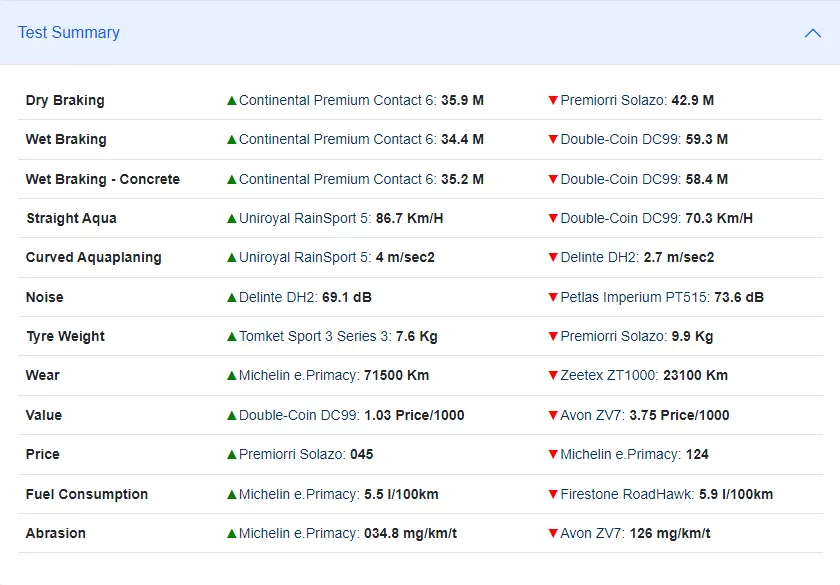Image resolution: width=840 pixels, height=585 pixels.
Task: Click the Test Summary heading
Action: click(x=69, y=32)
